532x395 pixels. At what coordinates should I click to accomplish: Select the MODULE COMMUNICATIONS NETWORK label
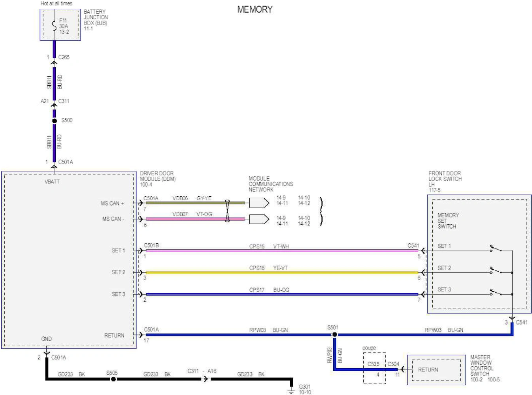coord(271,184)
